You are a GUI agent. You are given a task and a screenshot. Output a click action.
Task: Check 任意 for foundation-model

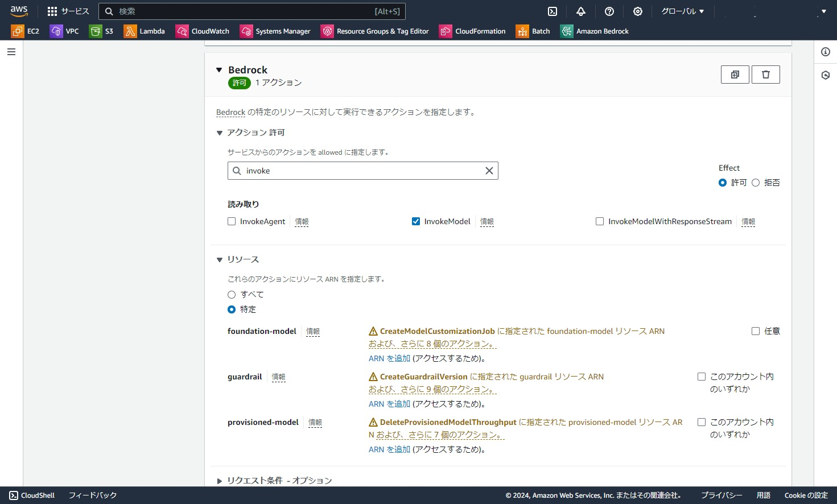[x=756, y=331]
